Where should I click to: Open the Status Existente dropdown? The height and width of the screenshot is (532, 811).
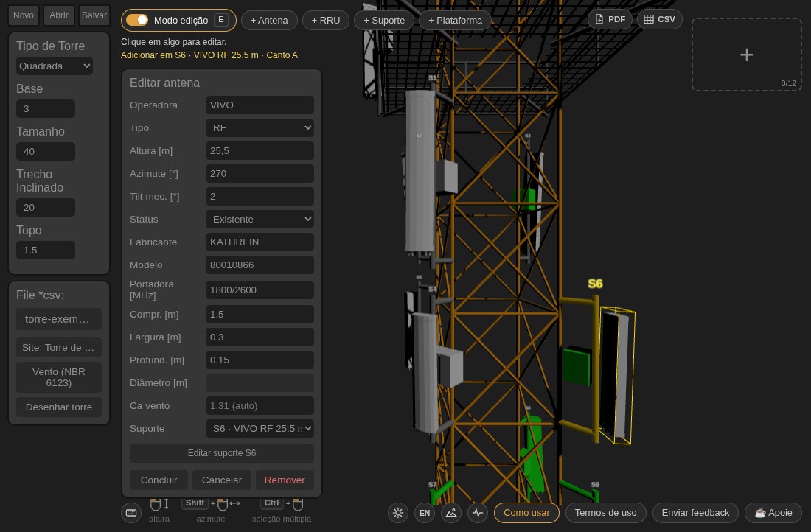click(260, 220)
